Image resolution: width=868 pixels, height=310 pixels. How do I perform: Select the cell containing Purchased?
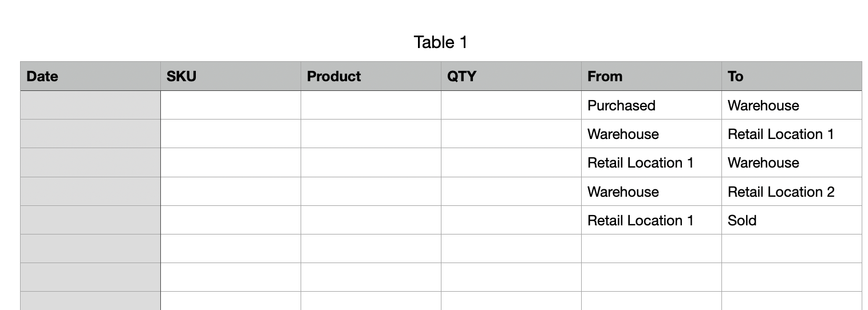652,105
